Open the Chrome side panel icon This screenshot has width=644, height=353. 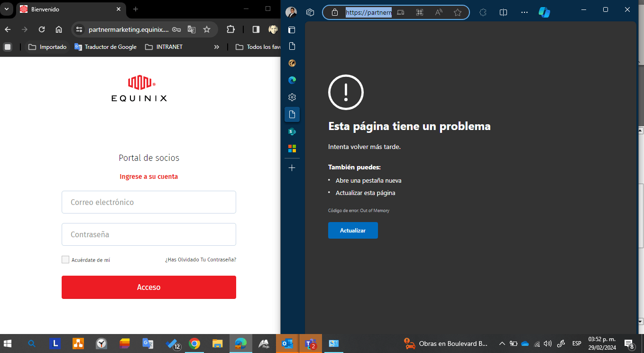(x=256, y=29)
